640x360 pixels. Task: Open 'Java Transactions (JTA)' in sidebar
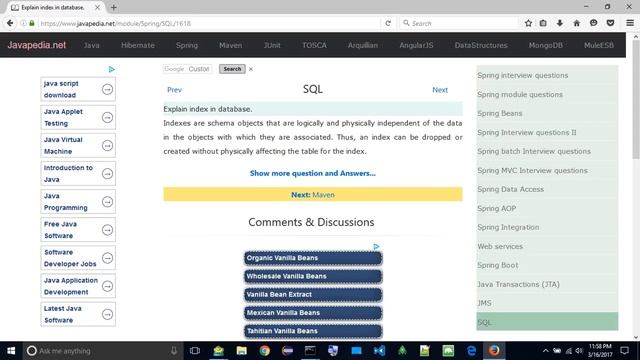(518, 284)
